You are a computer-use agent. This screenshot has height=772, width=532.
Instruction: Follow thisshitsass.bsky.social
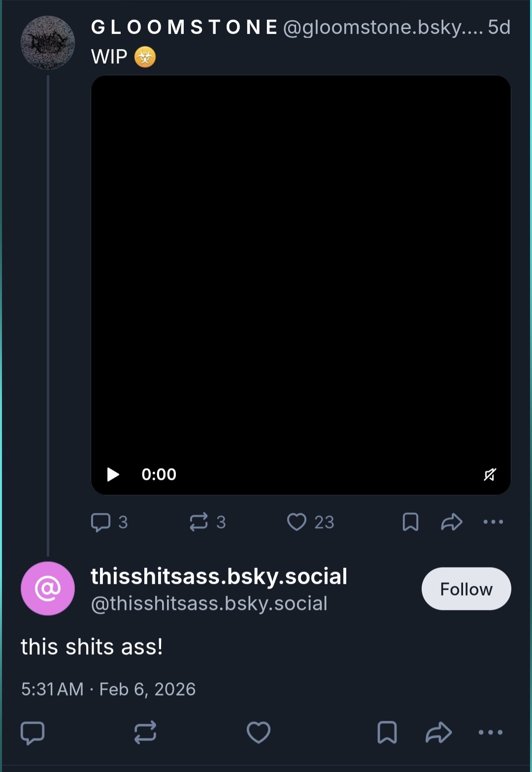pyautogui.click(x=466, y=589)
